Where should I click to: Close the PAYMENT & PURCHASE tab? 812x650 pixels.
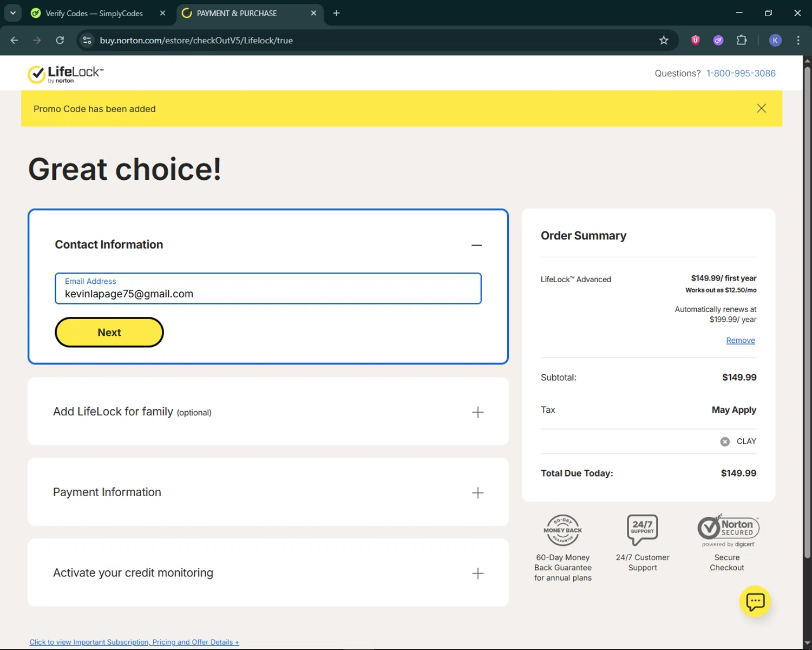(313, 13)
